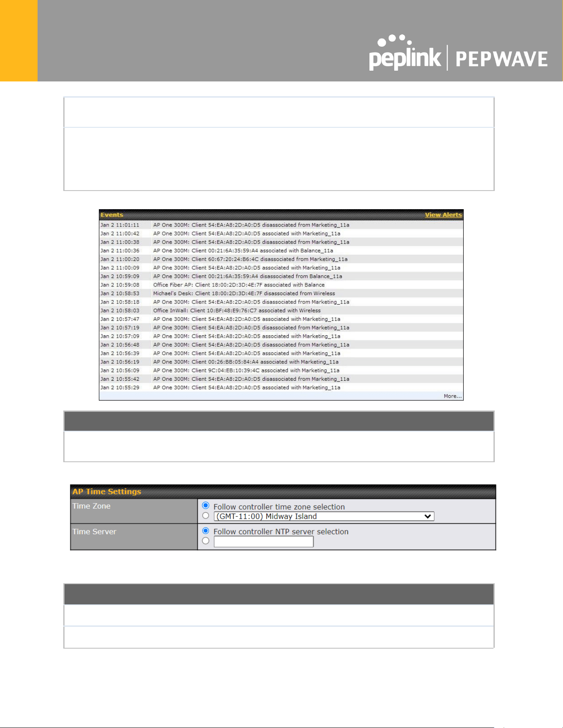Click the Time Server label cell

click(134, 537)
